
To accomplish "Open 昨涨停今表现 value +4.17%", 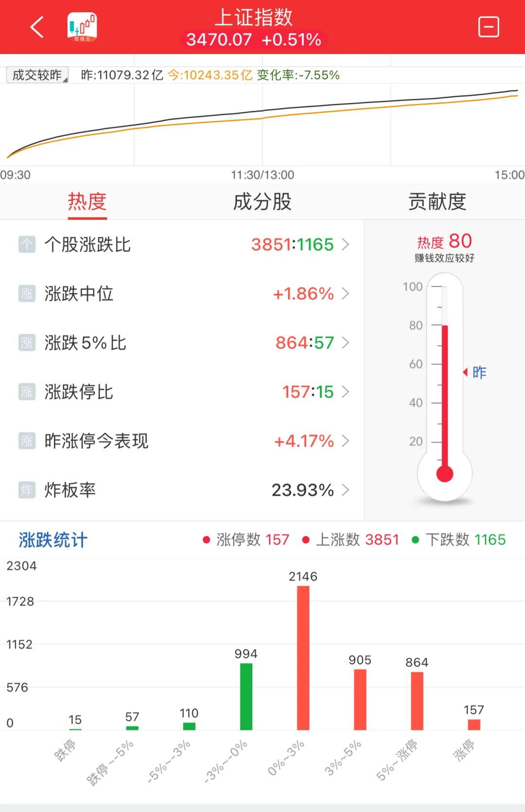I will [304, 441].
